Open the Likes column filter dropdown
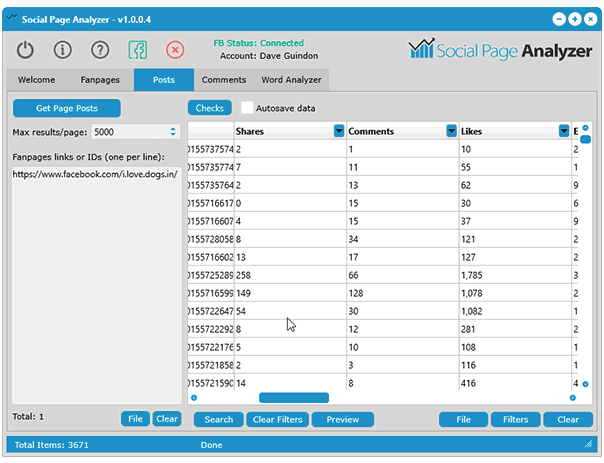The width and height of the screenshot is (604, 463). [564, 131]
